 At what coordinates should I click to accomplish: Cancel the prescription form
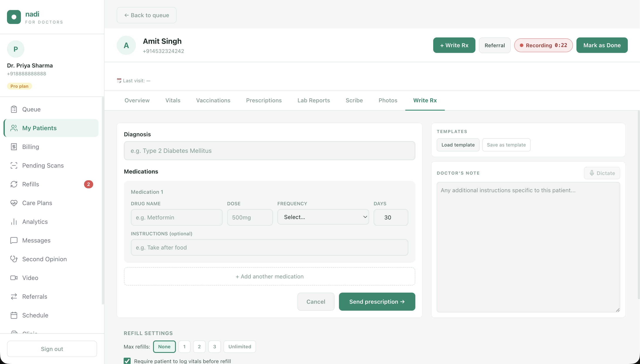[316, 302]
